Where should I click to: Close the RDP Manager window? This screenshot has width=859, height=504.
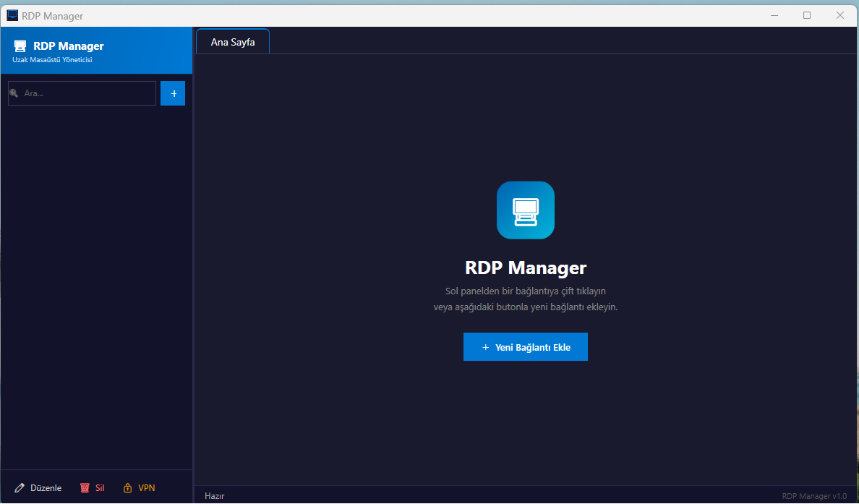(839, 15)
